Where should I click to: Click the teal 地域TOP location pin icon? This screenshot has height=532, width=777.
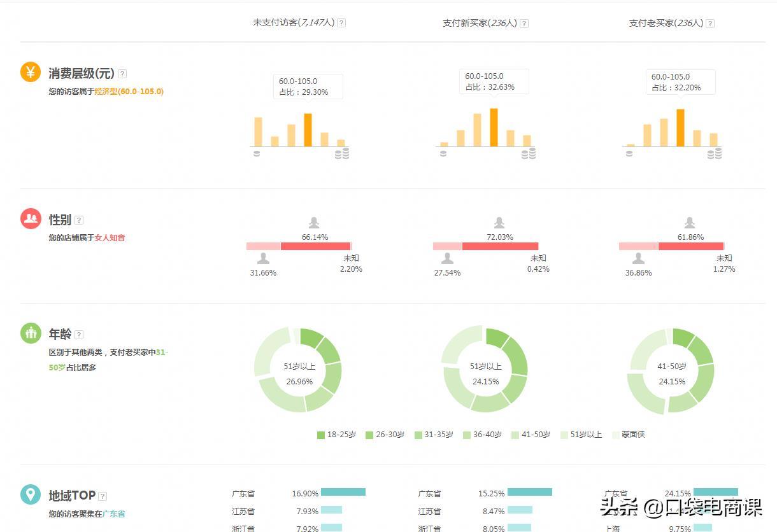pos(31,494)
